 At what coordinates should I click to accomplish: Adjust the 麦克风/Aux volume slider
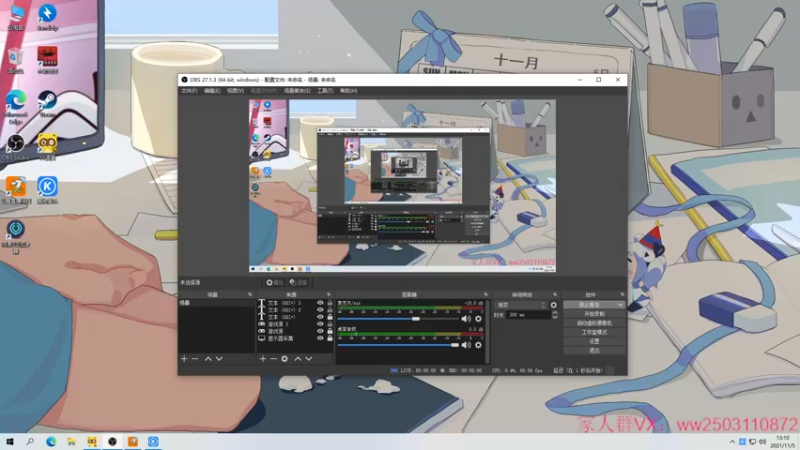[x=398, y=319]
